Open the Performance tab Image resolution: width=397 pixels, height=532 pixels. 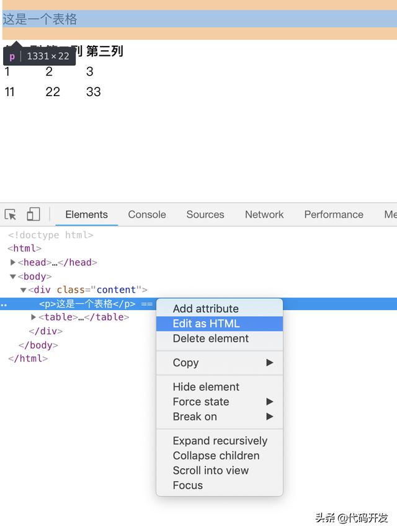334,215
